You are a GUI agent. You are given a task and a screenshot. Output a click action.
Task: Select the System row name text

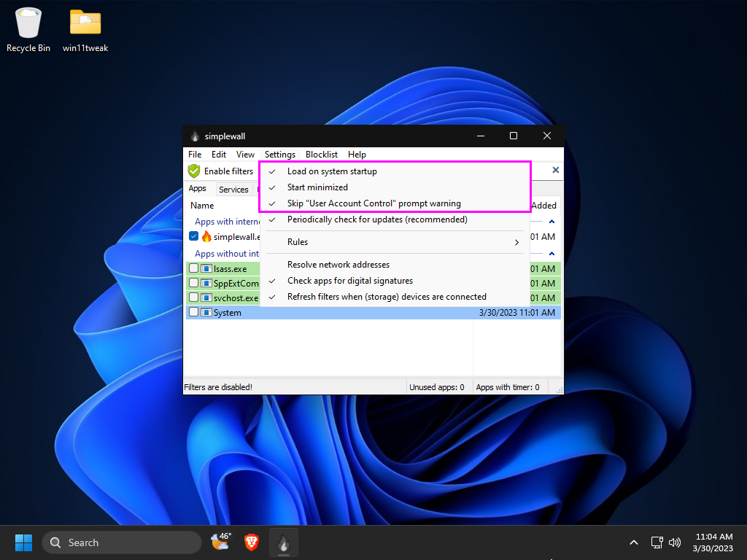tap(228, 313)
